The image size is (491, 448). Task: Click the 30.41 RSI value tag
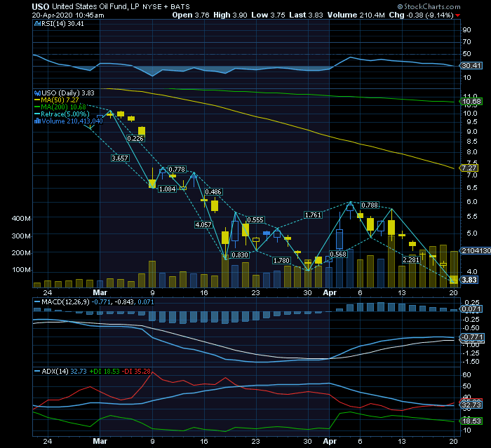(x=469, y=65)
